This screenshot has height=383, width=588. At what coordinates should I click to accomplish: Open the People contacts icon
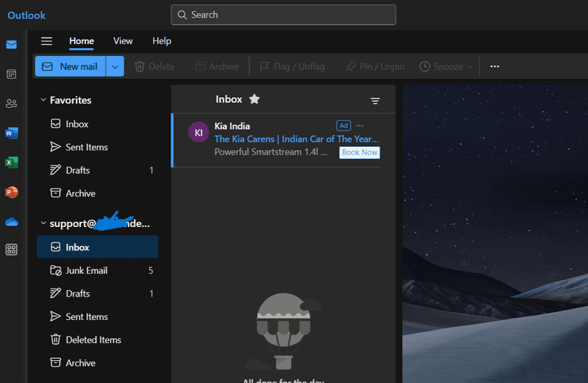click(x=11, y=104)
